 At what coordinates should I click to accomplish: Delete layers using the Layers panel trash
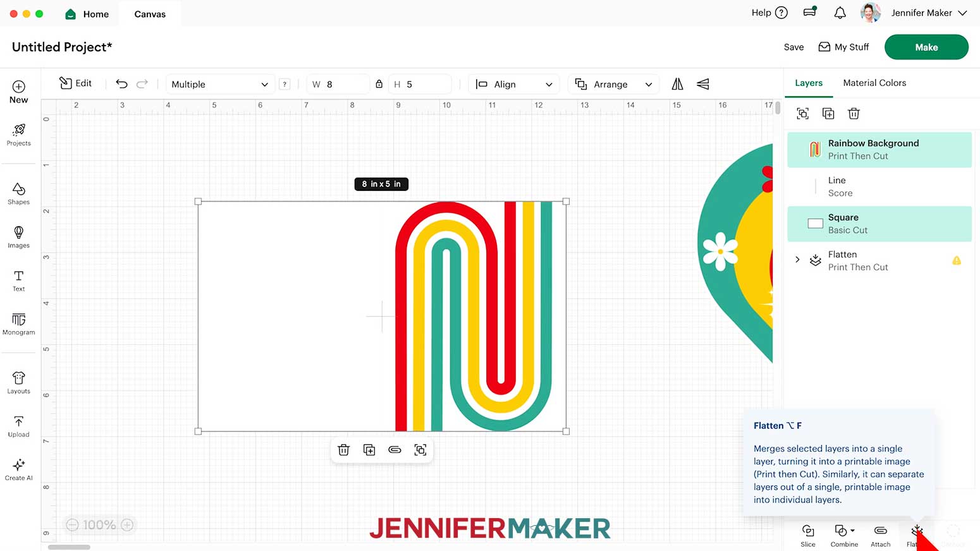pyautogui.click(x=854, y=114)
